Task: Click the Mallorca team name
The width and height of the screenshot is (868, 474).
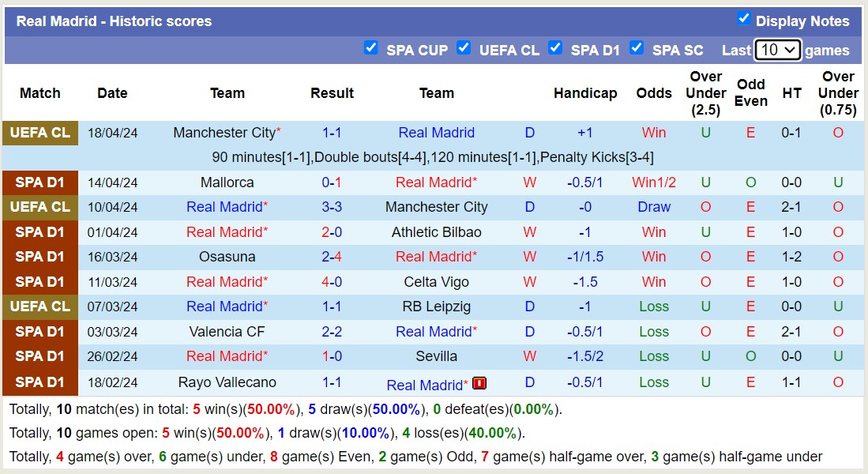Action: coord(227,182)
